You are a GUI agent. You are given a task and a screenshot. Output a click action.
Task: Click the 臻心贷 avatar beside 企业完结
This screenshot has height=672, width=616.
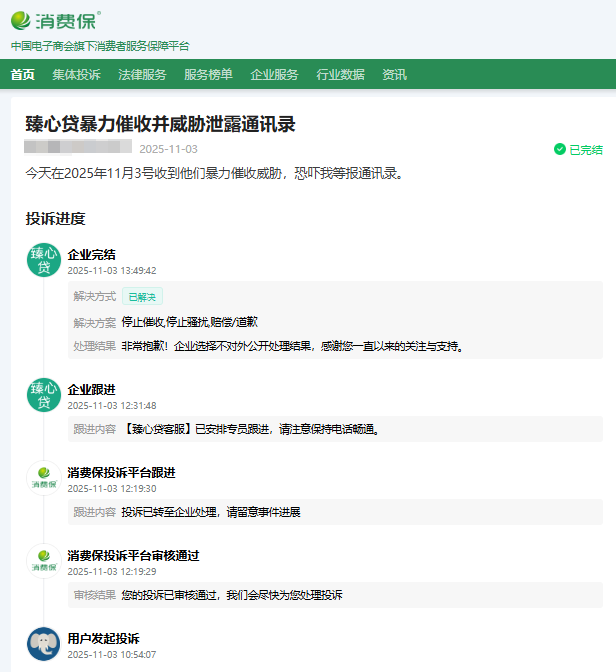click(x=44, y=260)
